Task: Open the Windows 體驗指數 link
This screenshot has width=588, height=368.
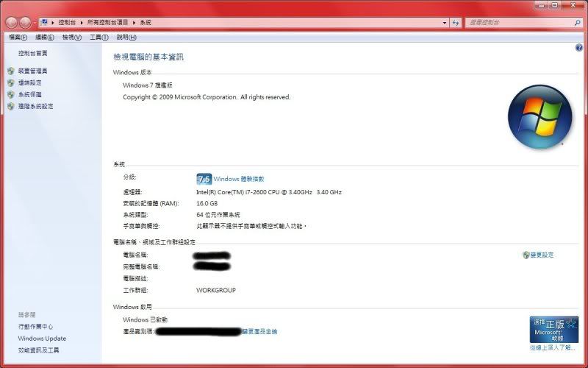Action: pos(238,179)
